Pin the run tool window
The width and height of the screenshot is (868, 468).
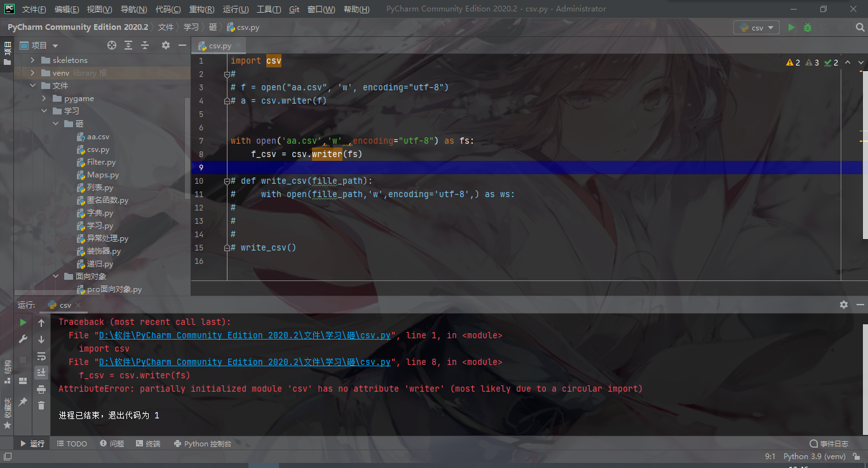[23, 403]
